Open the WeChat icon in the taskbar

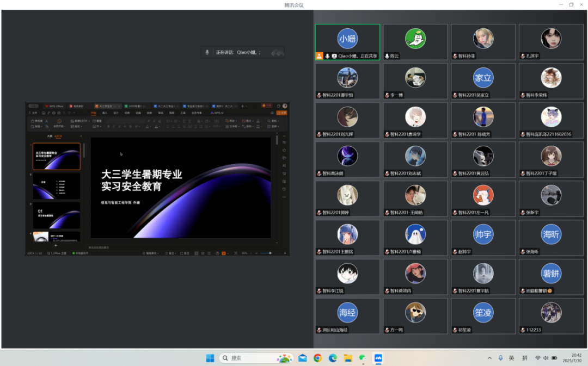coord(363,358)
